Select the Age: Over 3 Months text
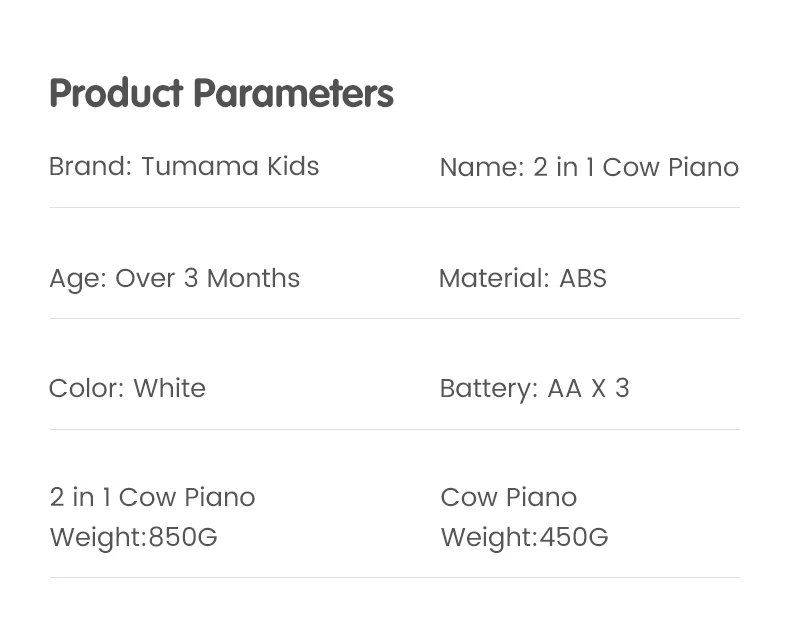Screen dimensions: 790x636 (174, 279)
